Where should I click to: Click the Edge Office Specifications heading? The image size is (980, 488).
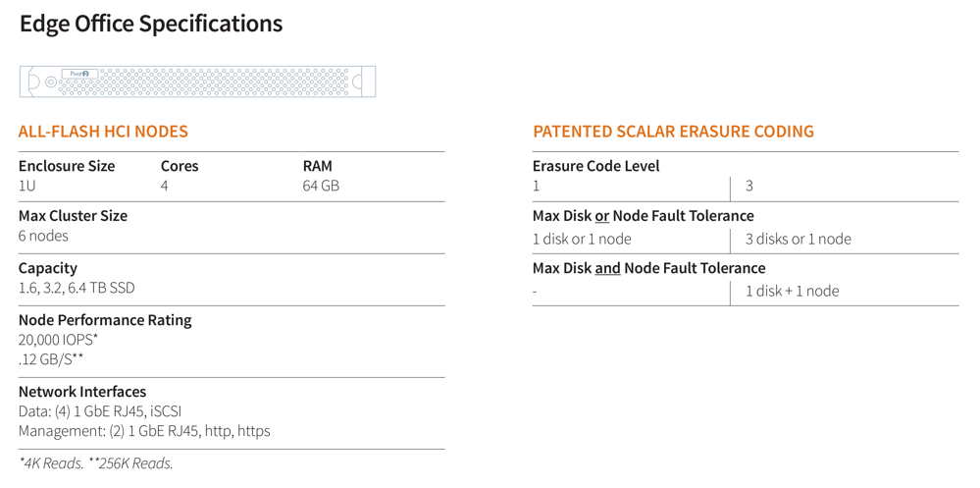(x=151, y=24)
